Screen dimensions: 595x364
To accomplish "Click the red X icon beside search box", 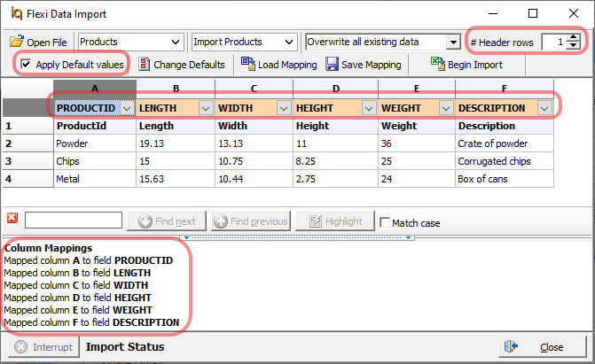I will [x=12, y=218].
